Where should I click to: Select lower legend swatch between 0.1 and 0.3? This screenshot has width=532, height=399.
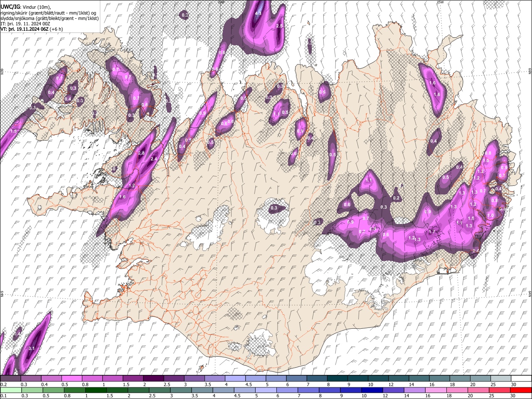click(x=10, y=390)
